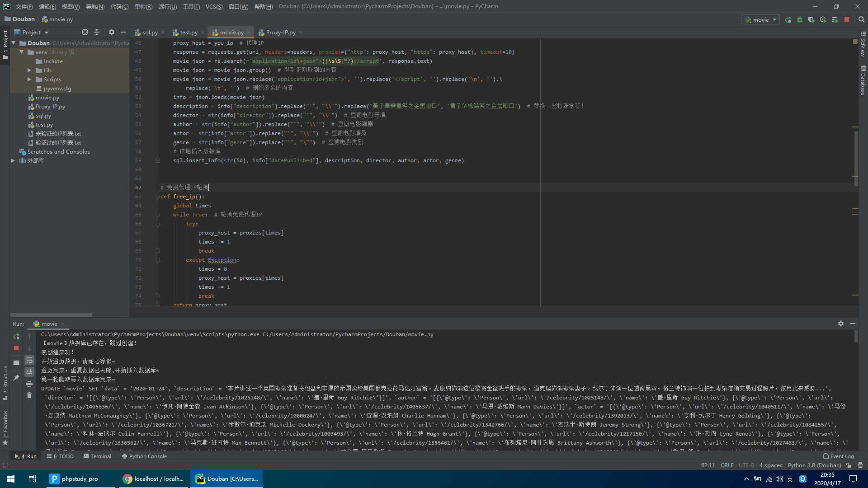The height and width of the screenshot is (488, 868).
Task: Click UTF-8 encoding in status bar
Action: (x=746, y=465)
